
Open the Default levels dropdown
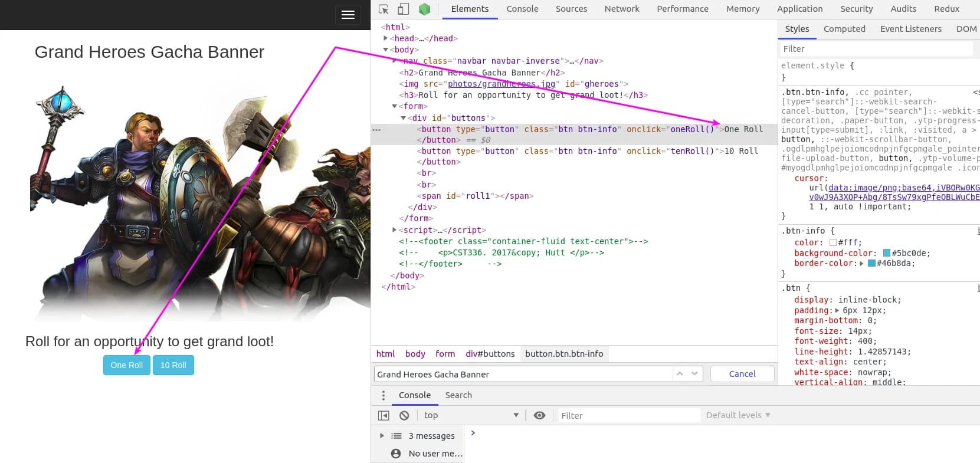pyautogui.click(x=738, y=415)
